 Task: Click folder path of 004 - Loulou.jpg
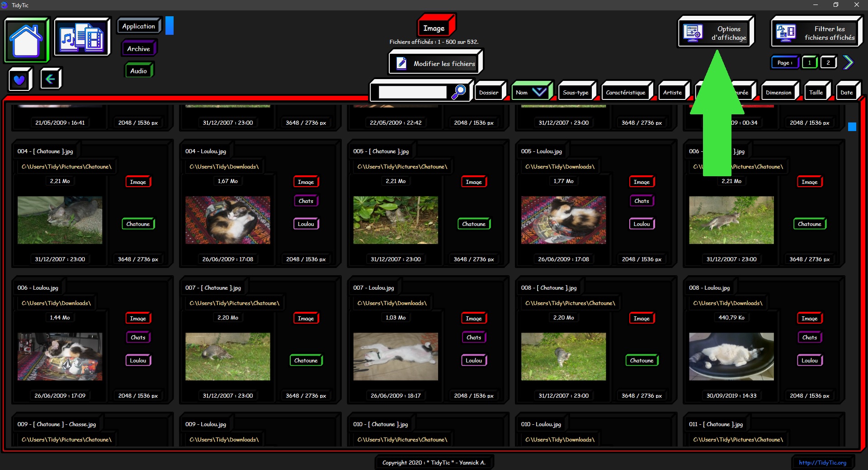224,167
